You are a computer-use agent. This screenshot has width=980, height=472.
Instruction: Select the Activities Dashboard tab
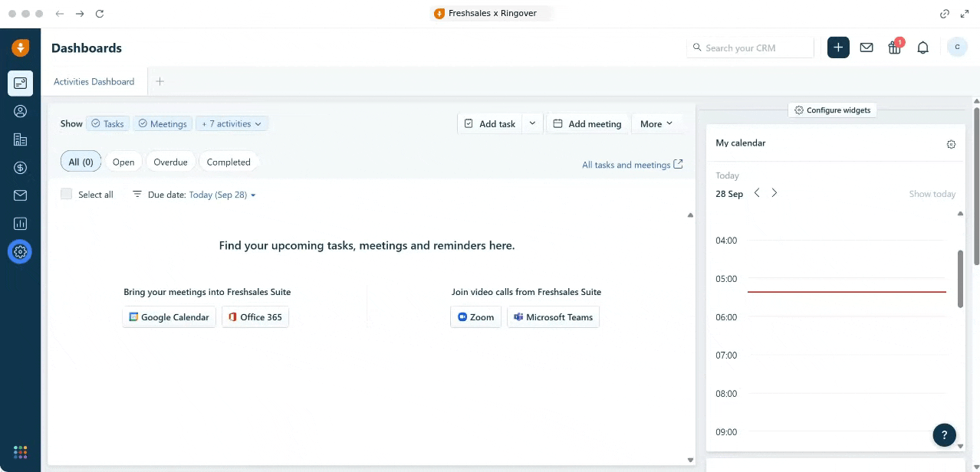point(94,81)
